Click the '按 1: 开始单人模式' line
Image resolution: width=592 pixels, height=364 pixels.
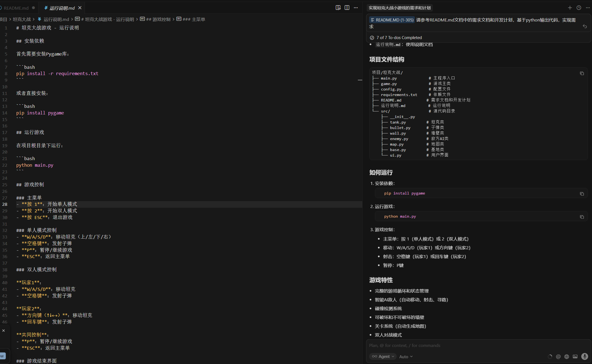pyautogui.click(x=47, y=204)
